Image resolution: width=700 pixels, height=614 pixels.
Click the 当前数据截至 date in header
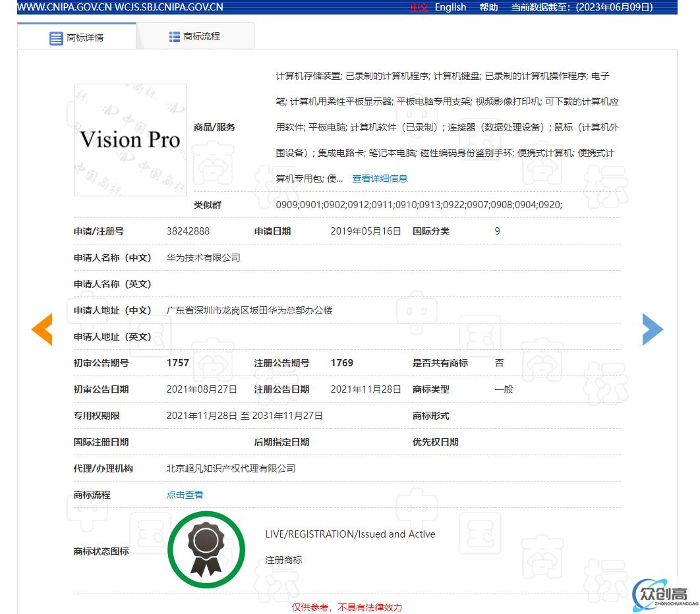582,7
